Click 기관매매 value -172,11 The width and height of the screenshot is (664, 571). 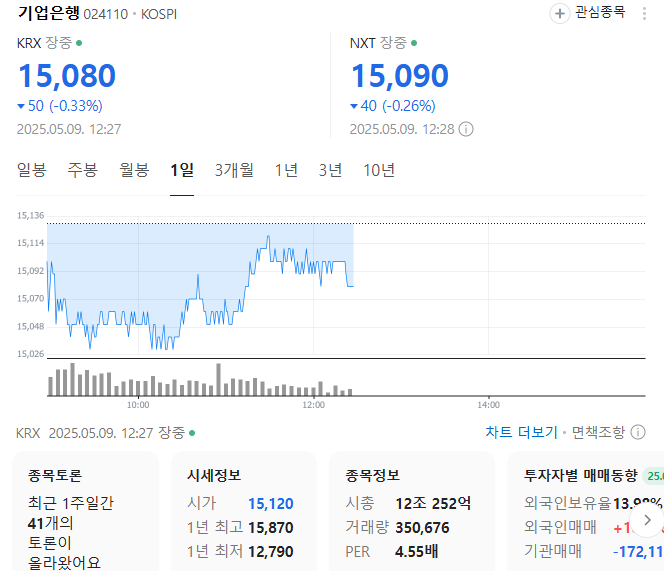click(x=638, y=552)
